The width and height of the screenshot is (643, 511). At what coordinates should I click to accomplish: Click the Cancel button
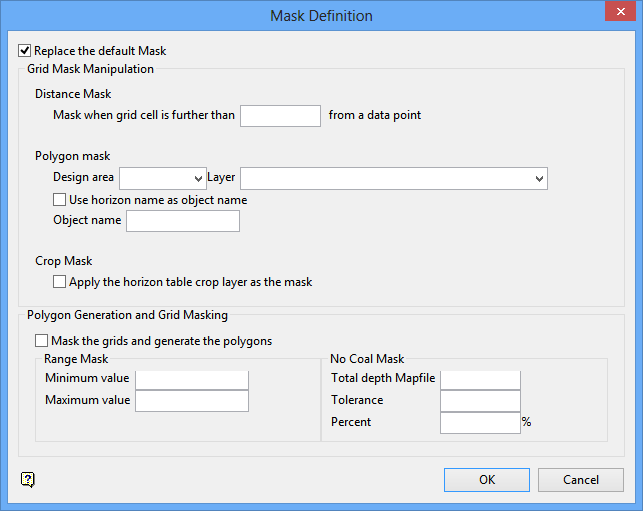(580, 480)
